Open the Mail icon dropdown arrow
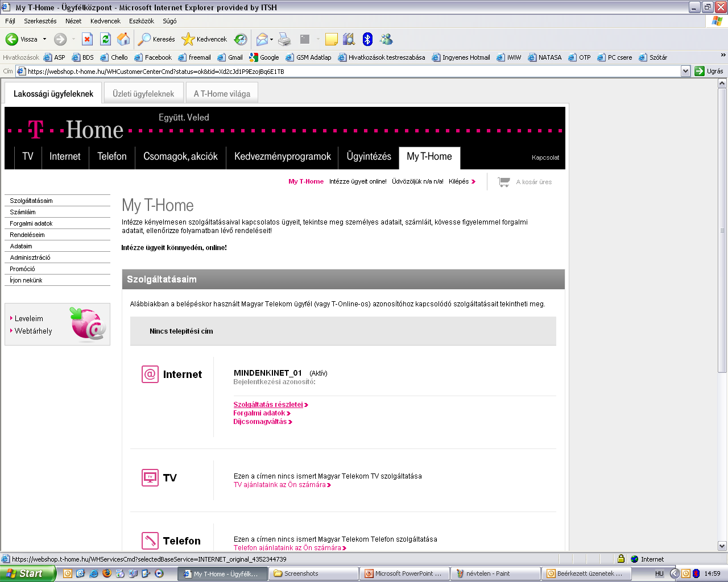 272,39
